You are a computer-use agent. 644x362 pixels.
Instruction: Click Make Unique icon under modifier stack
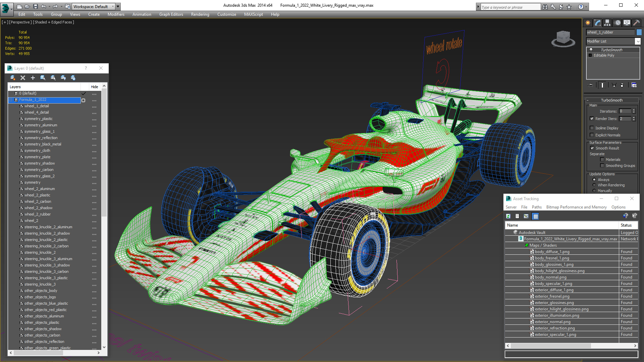[614, 85]
